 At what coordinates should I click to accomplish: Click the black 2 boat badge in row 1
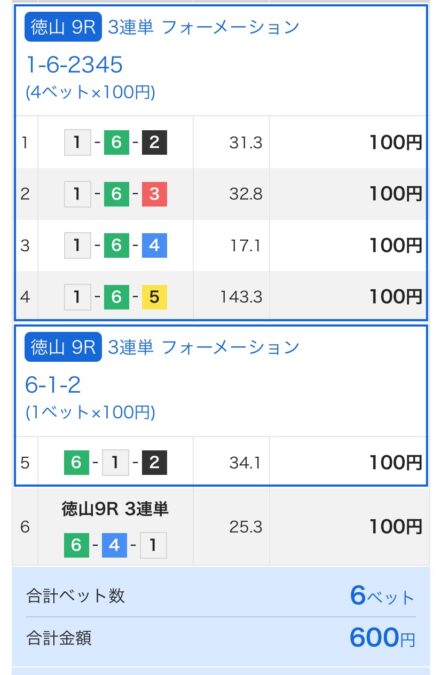click(154, 142)
